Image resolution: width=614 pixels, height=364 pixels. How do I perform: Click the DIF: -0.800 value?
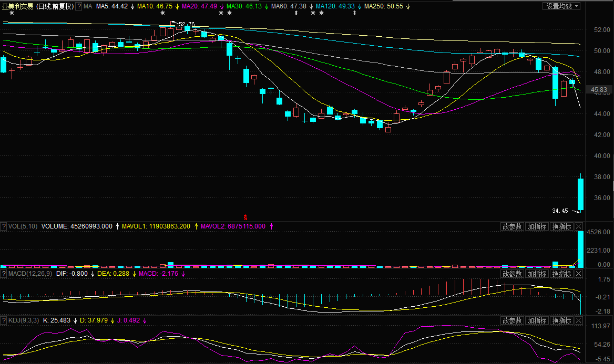[72, 274]
